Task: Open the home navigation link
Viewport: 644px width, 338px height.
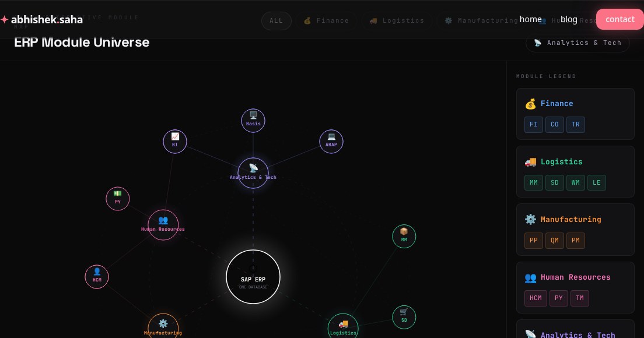Action: (530, 19)
